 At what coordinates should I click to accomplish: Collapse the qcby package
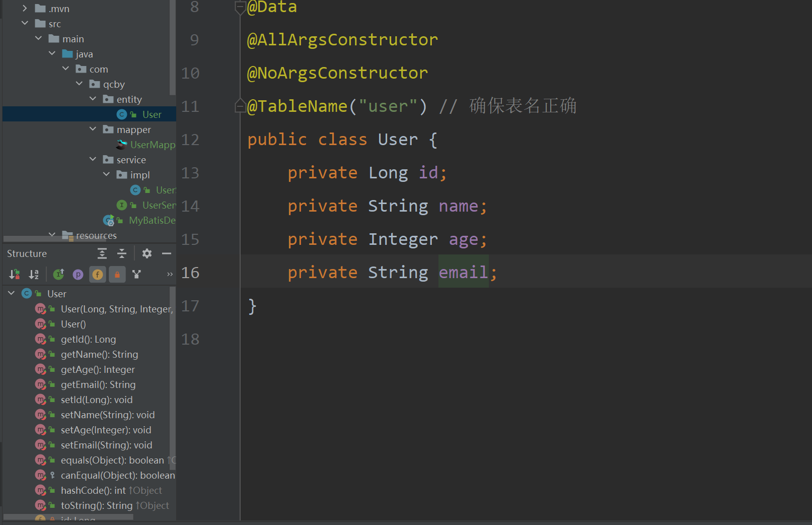click(x=79, y=84)
